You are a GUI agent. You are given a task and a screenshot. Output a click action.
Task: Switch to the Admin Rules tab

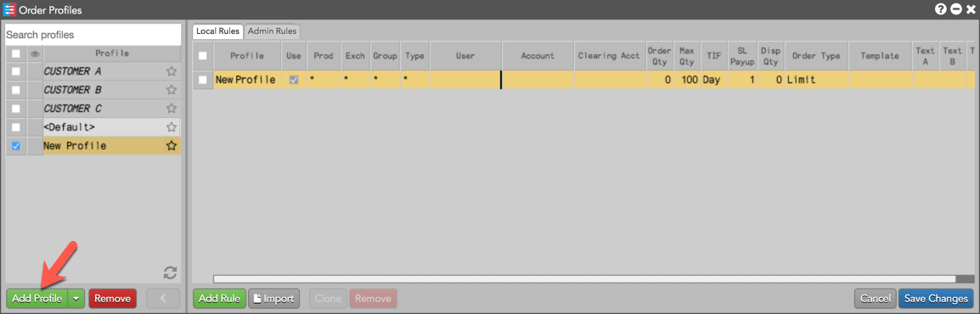click(x=272, y=31)
